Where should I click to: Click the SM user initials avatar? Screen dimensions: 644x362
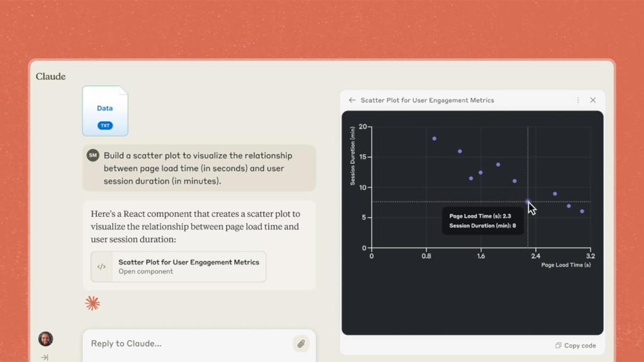click(x=93, y=155)
